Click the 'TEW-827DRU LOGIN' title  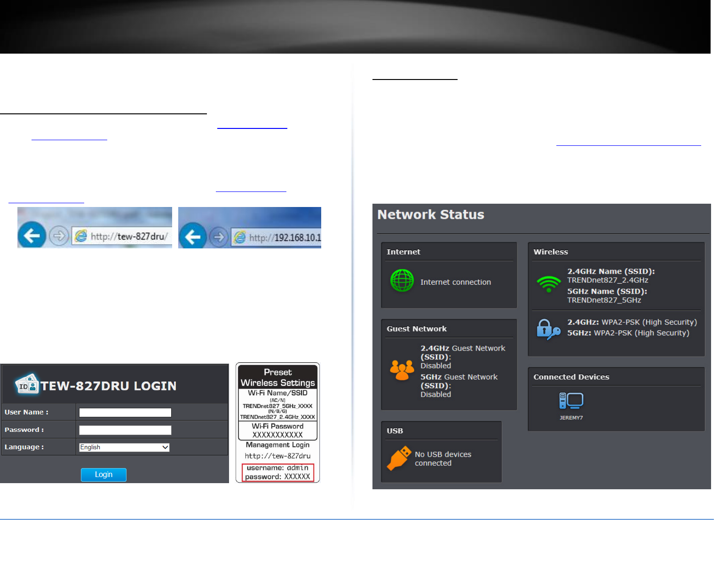(109, 386)
